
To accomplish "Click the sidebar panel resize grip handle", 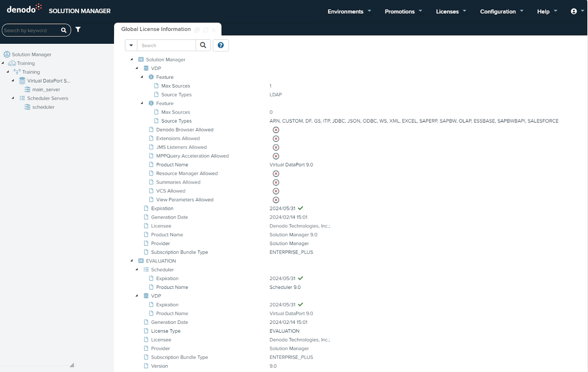I will click(72, 365).
